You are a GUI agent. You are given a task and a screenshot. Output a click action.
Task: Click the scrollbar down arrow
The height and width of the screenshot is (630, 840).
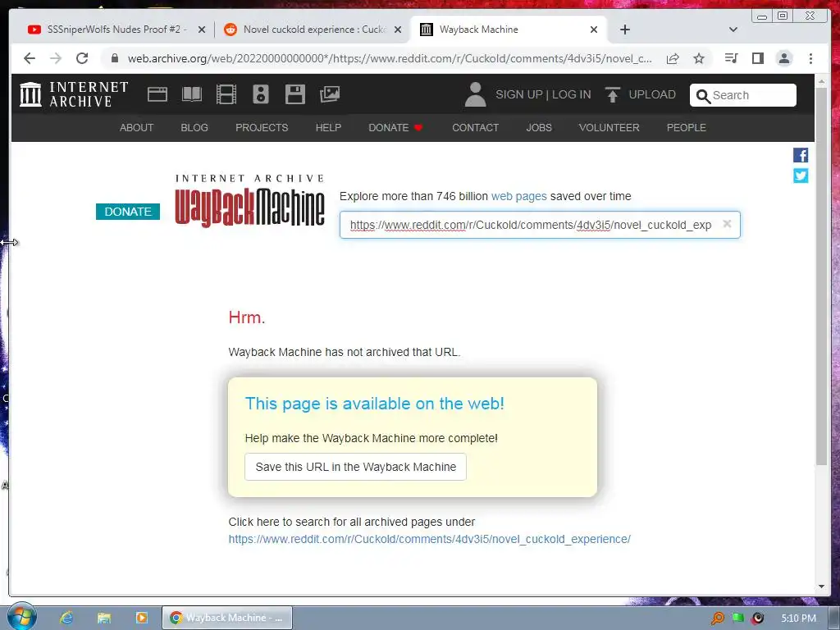[x=821, y=587]
